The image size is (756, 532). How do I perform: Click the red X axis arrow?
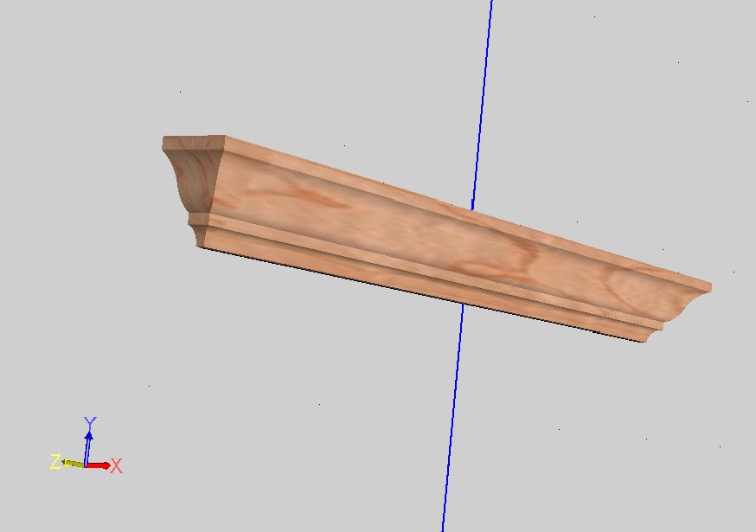tap(99, 465)
